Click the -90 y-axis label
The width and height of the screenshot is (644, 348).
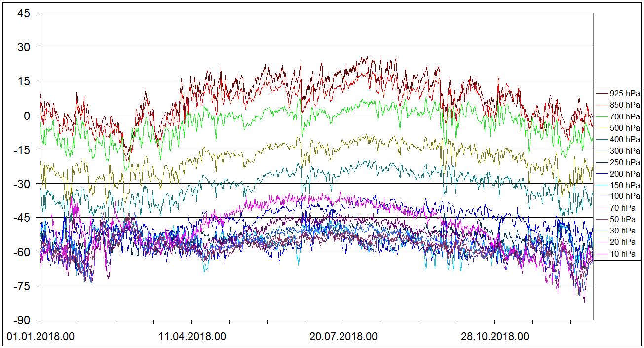(x=23, y=320)
